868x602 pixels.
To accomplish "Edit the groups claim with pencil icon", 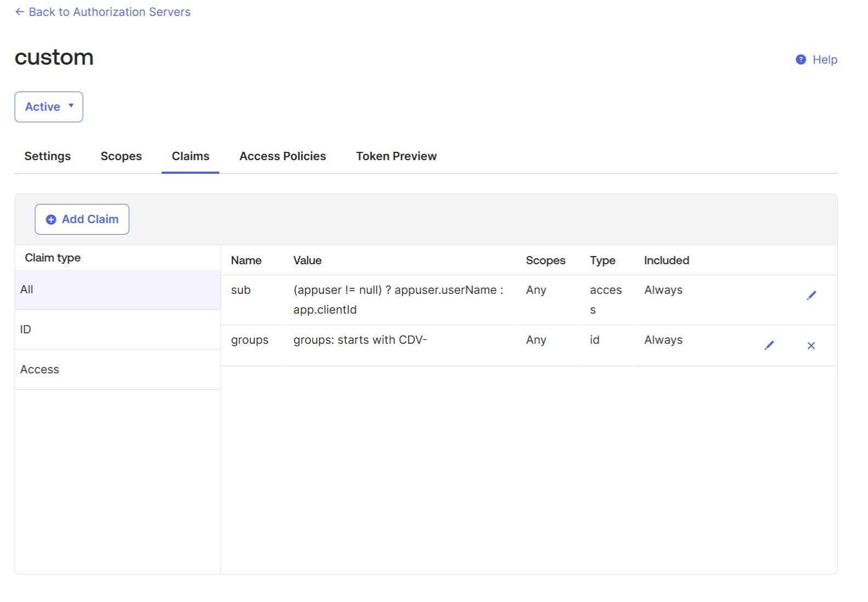I will click(x=769, y=345).
